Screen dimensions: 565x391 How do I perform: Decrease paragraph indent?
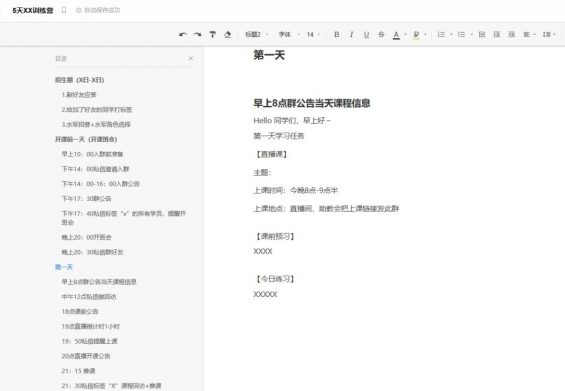click(x=497, y=35)
